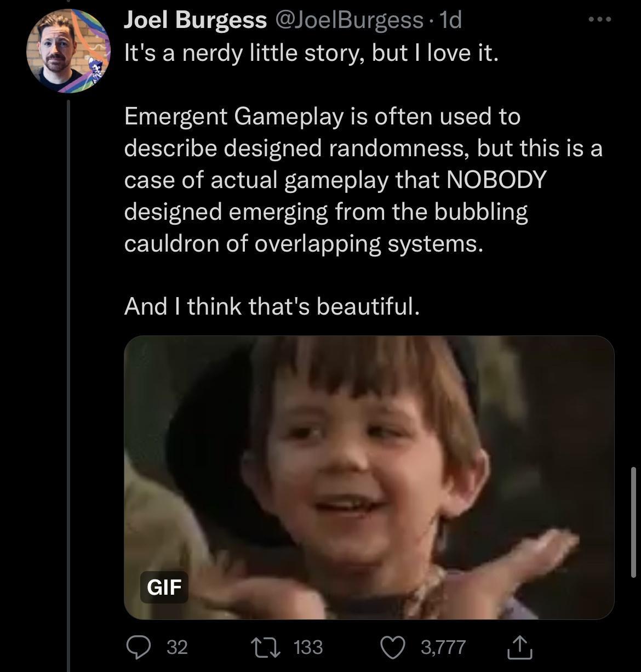This screenshot has height=672, width=641.
Task: Open Joel Burgess's profile picture
Action: coord(68,51)
